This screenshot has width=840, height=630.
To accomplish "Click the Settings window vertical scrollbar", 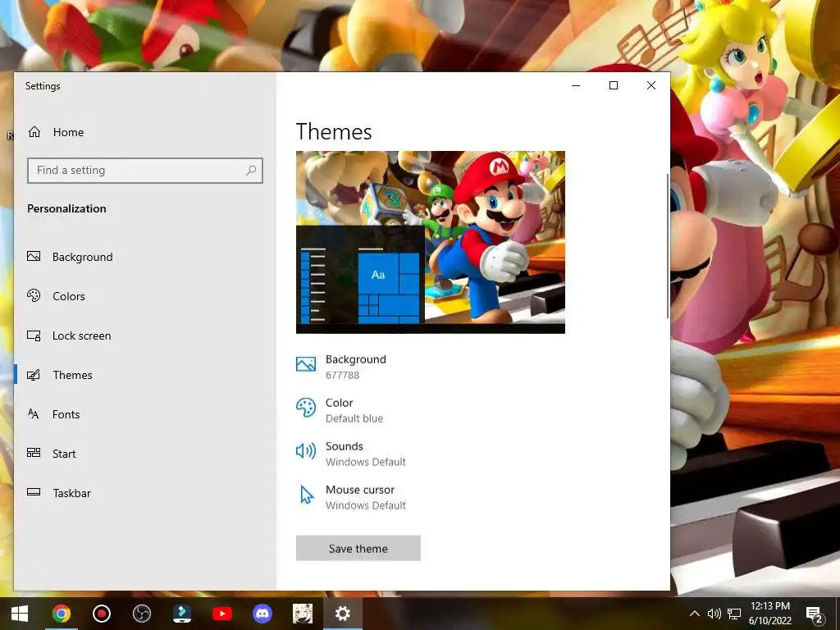I will coord(668,246).
